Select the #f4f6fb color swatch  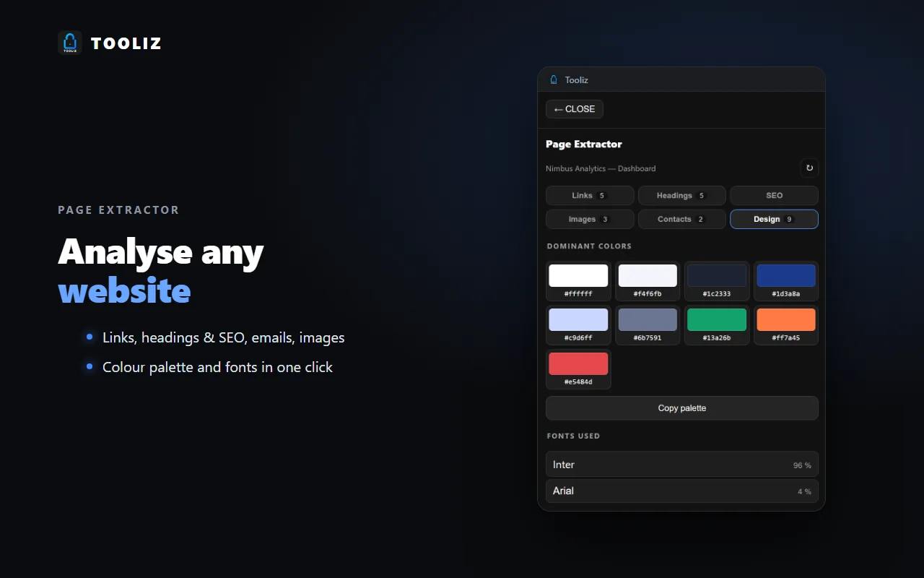coord(648,281)
